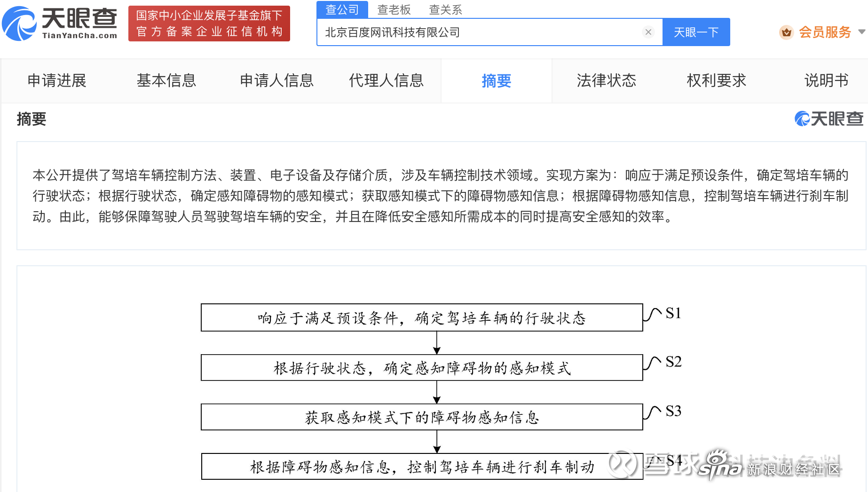Clear the search box with X icon
This screenshot has width=868, height=492.
coord(648,32)
